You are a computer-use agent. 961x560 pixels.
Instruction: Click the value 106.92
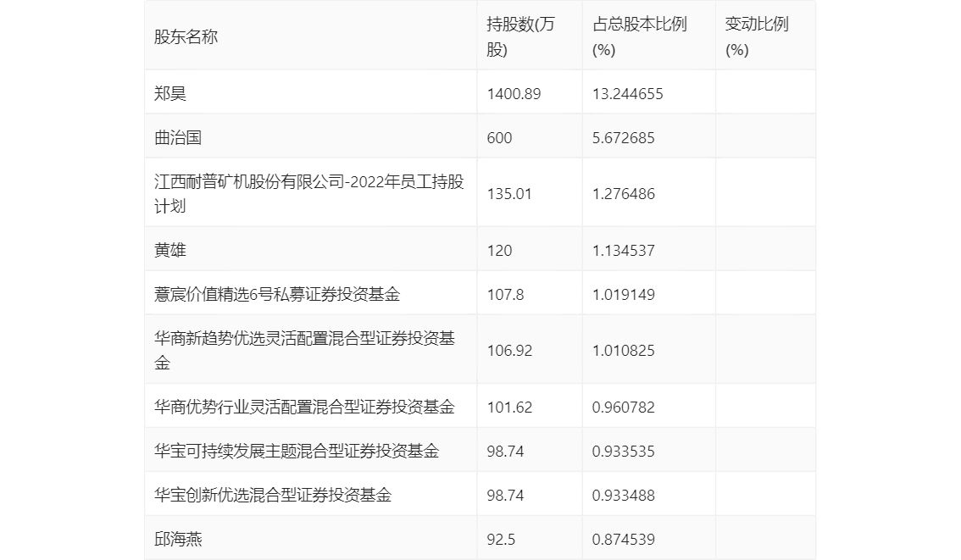pyautogui.click(x=509, y=351)
